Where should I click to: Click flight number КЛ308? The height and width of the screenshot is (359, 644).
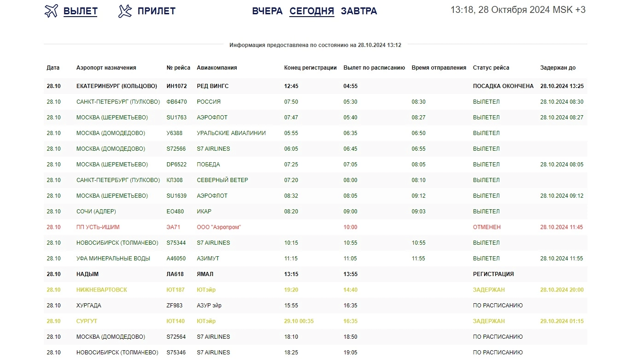pos(175,180)
